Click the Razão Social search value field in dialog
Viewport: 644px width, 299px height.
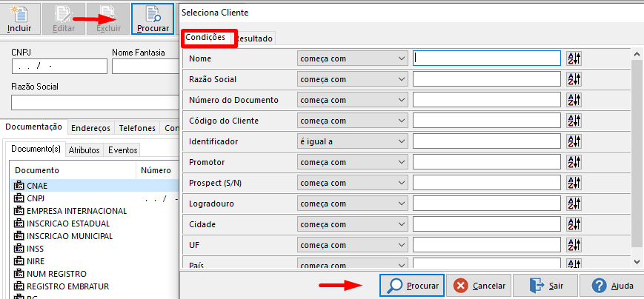tap(487, 79)
